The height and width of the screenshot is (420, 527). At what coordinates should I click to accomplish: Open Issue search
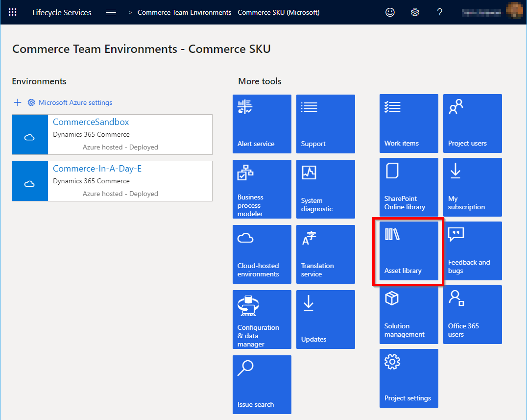pyautogui.click(x=262, y=385)
